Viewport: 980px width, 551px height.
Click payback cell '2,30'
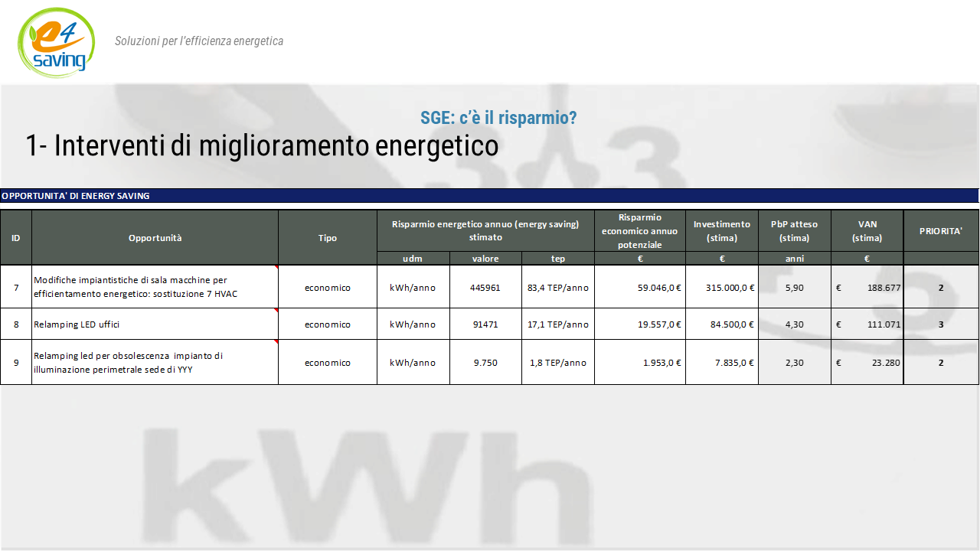click(795, 363)
